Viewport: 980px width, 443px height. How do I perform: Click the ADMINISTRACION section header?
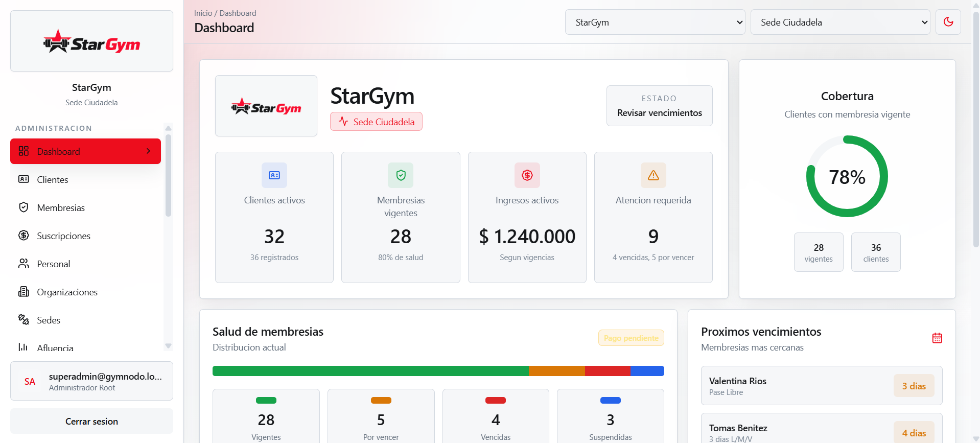pyautogui.click(x=54, y=128)
